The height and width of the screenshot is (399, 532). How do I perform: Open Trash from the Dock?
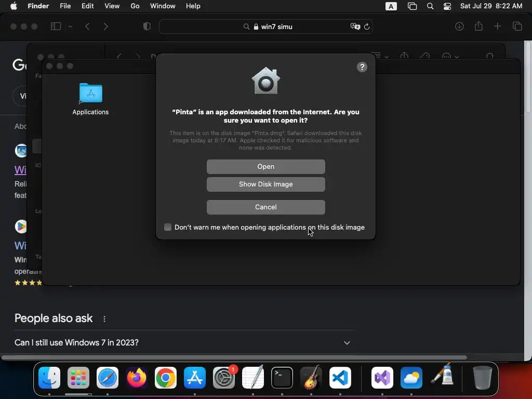[483, 378]
